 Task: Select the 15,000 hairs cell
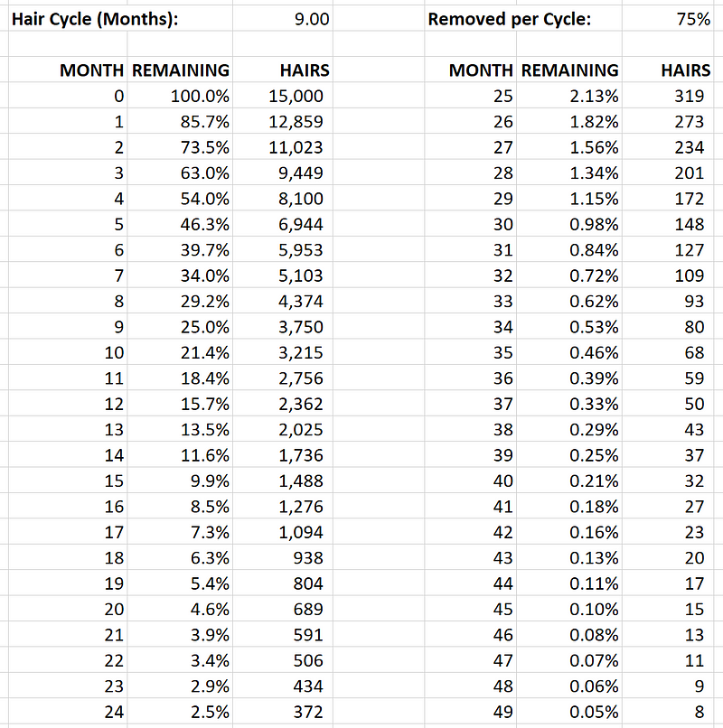tap(296, 96)
